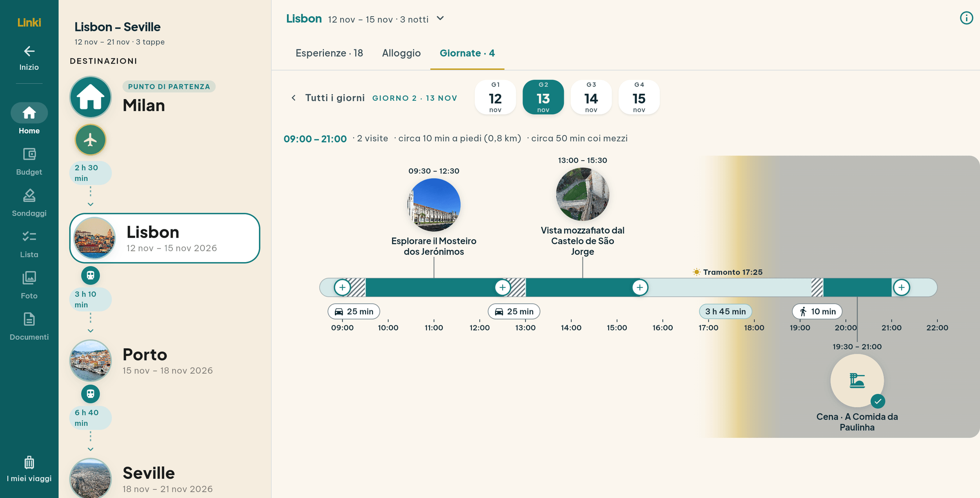Screen dimensions: 980x498
Task: Click the Vista mozzafiato dal Castelo title
Action: (582, 241)
